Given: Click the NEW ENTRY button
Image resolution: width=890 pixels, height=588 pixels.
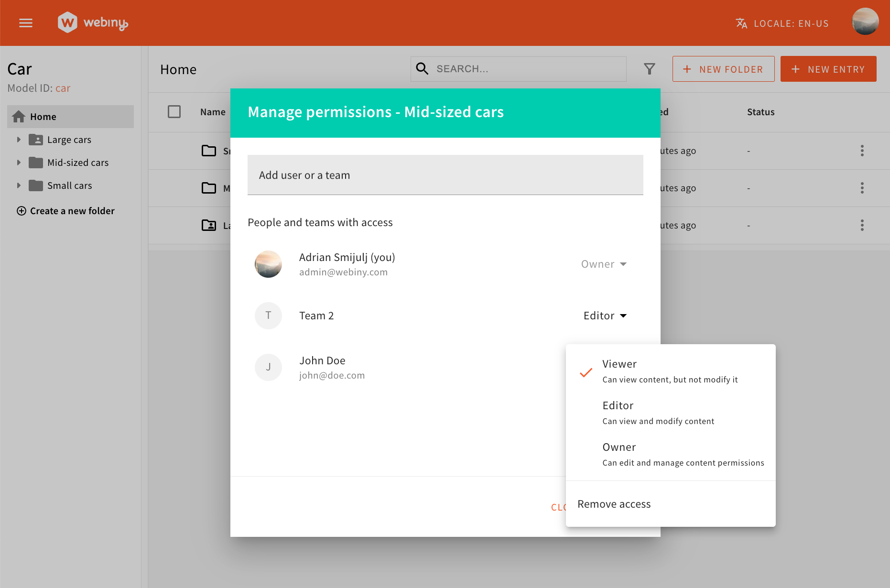Looking at the screenshot, I should [x=828, y=69].
